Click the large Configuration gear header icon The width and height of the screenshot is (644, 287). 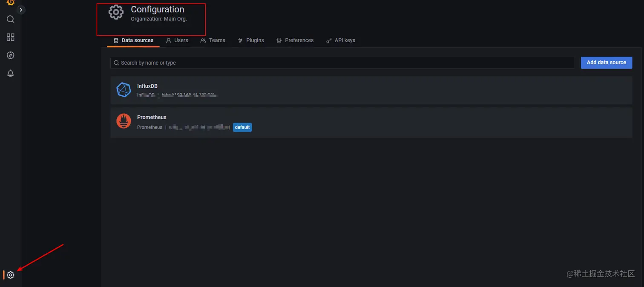click(116, 12)
